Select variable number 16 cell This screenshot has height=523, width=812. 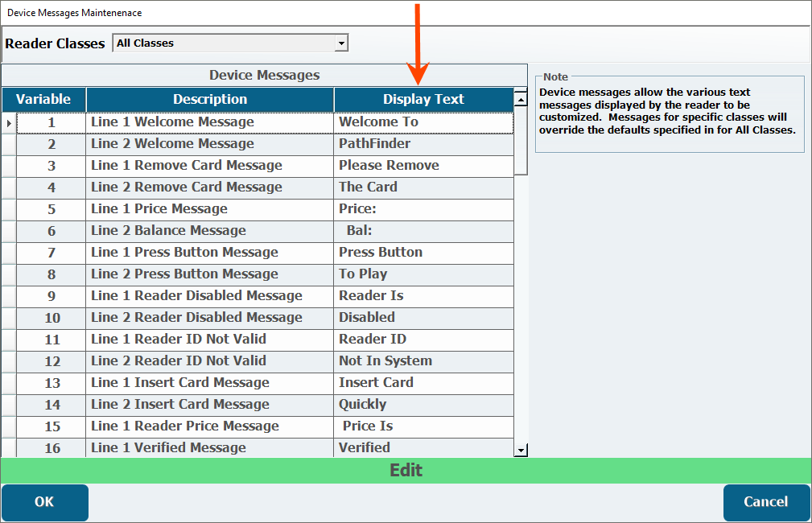(52, 448)
